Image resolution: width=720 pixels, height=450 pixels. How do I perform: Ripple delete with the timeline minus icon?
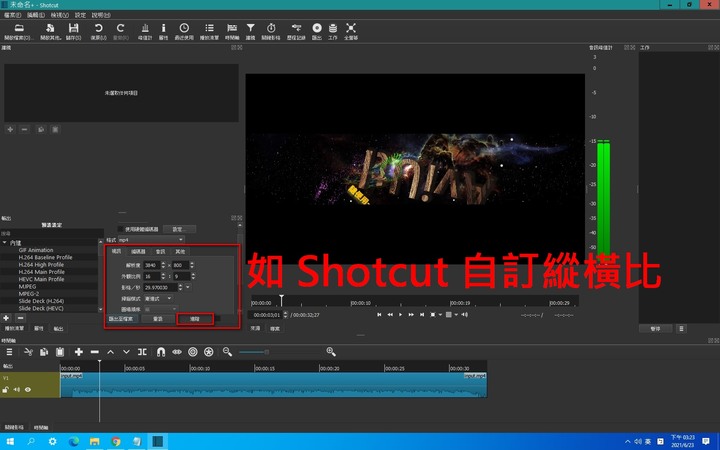[x=95, y=352]
